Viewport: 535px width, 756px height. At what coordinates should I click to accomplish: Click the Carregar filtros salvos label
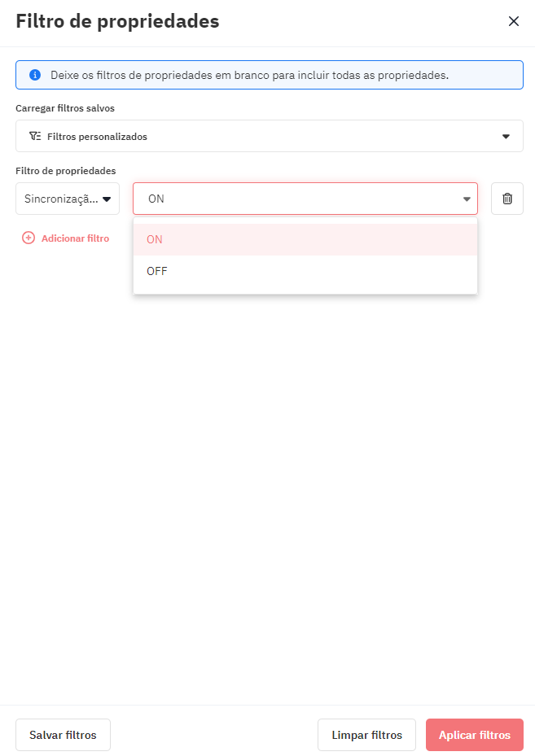click(x=65, y=108)
